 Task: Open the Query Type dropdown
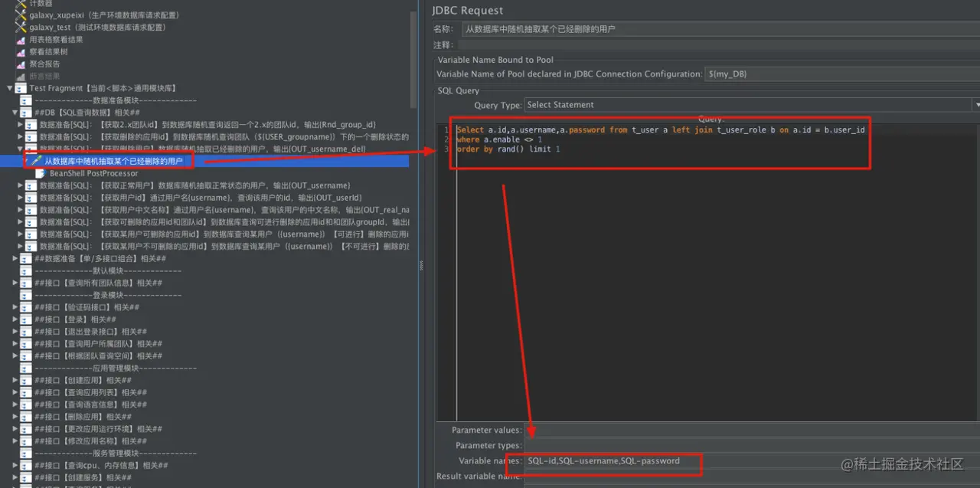click(976, 105)
